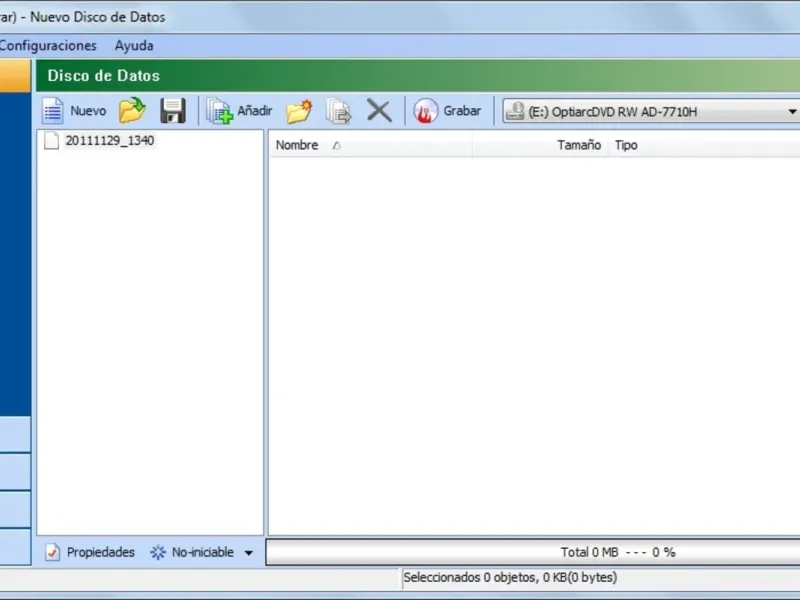Click the Añadir files plus icon
The width and height of the screenshot is (800, 600).
point(220,111)
